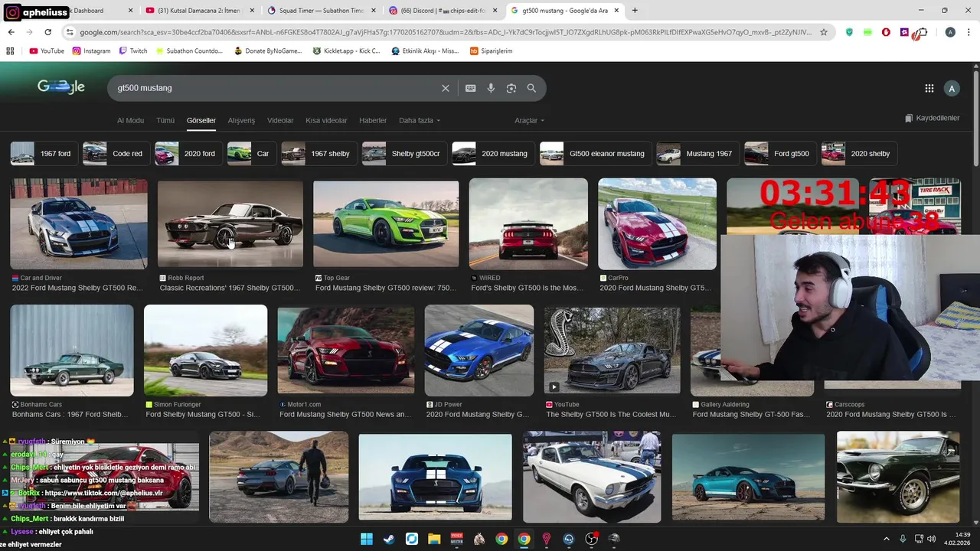Open the Chrome profile avatar in the toolbar
Screen dimensions: 980x551
point(950,32)
